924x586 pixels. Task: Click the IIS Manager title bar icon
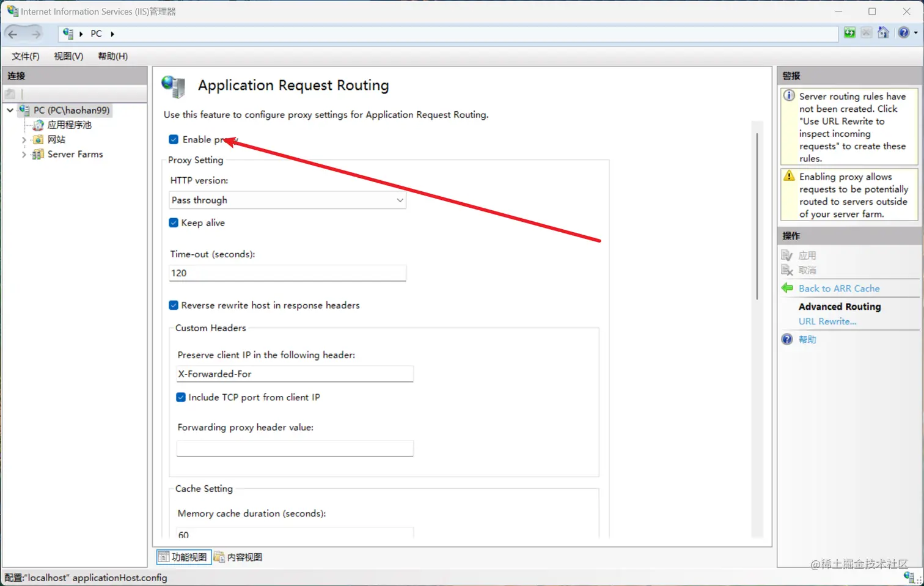(12, 11)
